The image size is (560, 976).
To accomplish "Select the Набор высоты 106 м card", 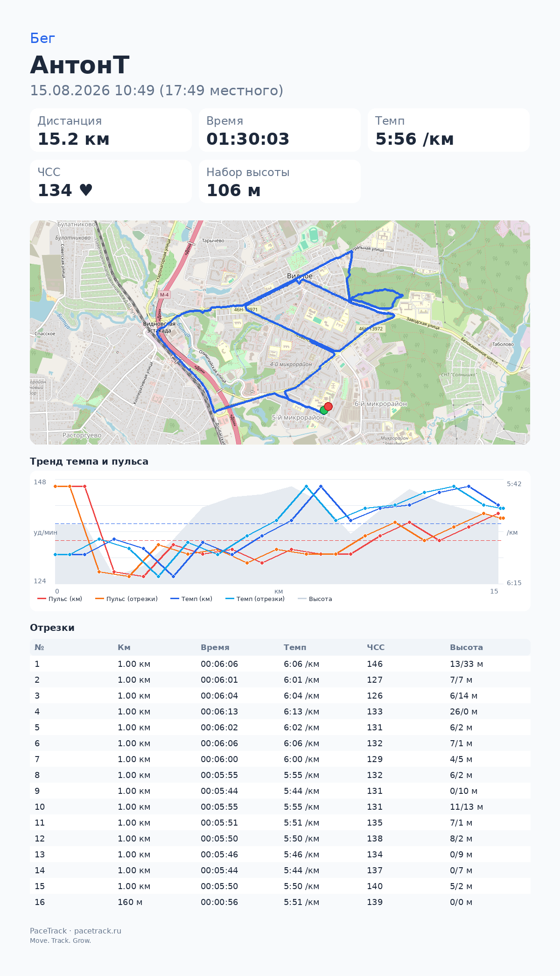I will (x=280, y=182).
